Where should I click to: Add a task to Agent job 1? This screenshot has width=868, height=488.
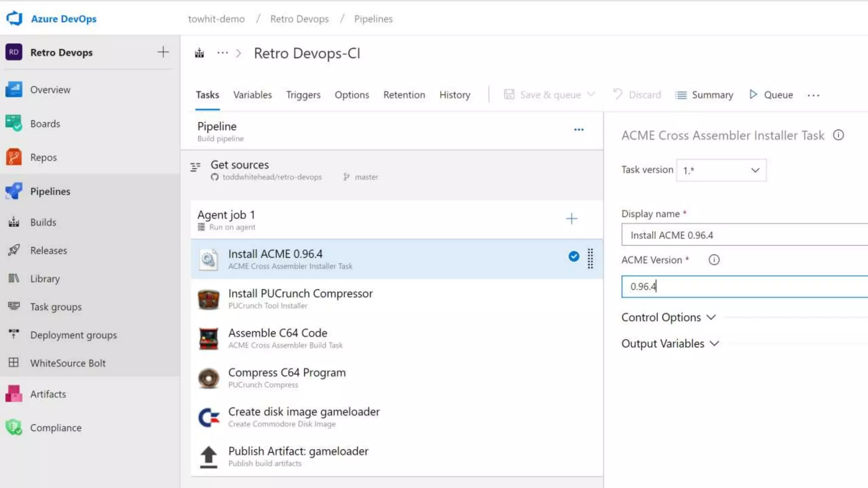571,219
